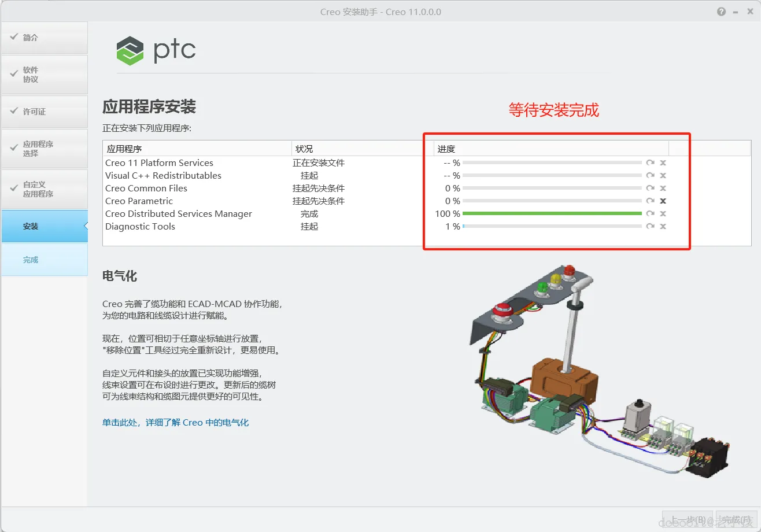Screen dimensions: 761x532
Task: Click the "-- %" value for Visual C++
Action: tap(452, 176)
